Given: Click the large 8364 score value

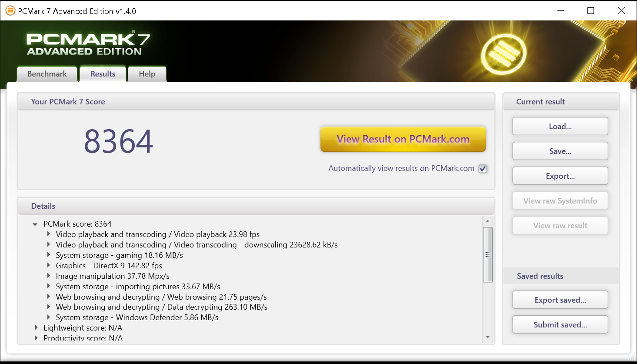Looking at the screenshot, I should 118,141.
